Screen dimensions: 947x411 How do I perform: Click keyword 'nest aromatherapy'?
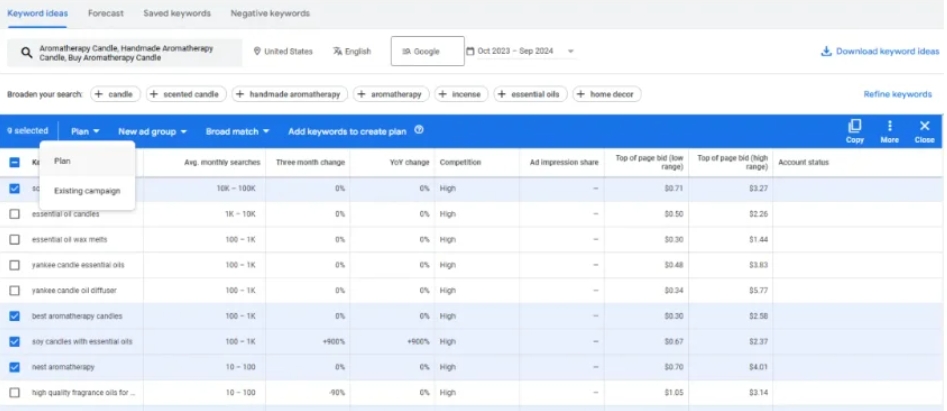(63, 367)
